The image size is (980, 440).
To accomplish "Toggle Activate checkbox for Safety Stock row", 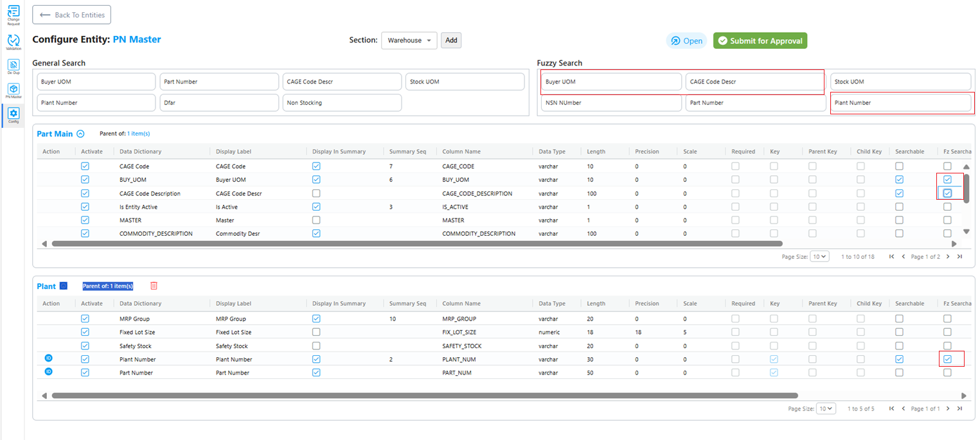I will 85,346.
